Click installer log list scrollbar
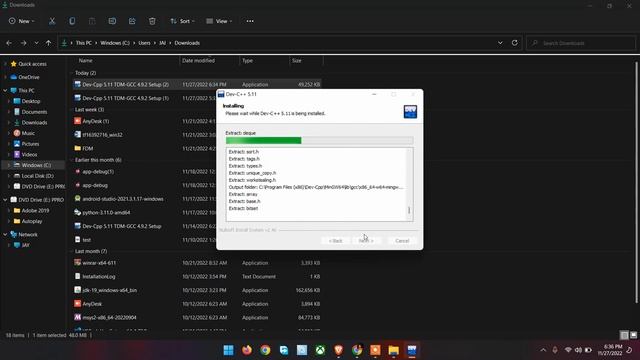Viewport: 640px width, 360px height. click(409, 184)
